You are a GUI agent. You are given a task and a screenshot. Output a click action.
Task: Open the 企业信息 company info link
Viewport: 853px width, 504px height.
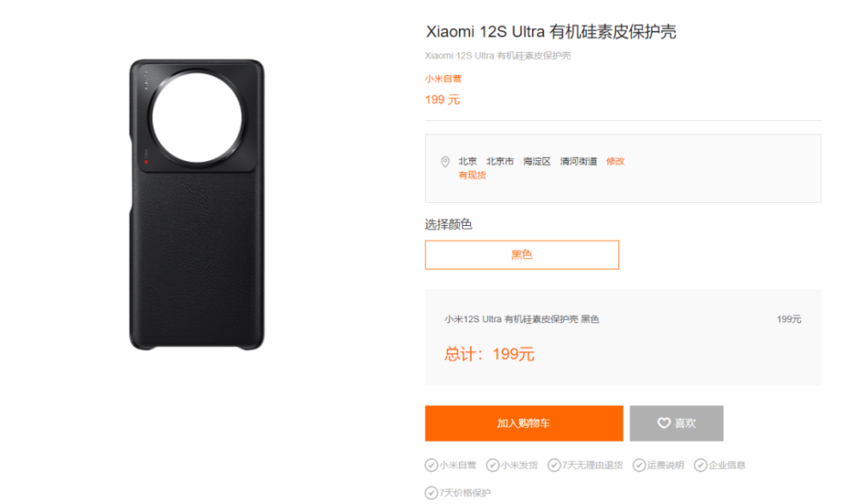[727, 466]
